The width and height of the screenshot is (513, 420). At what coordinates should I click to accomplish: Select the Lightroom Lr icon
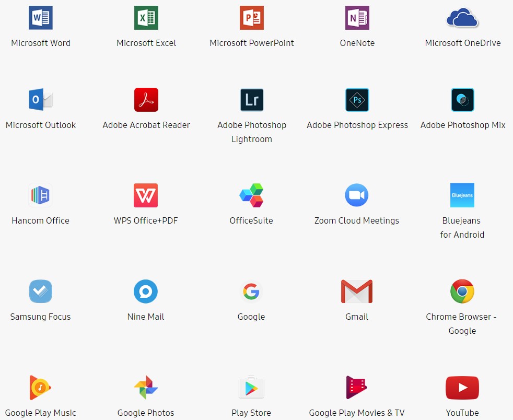(x=252, y=99)
